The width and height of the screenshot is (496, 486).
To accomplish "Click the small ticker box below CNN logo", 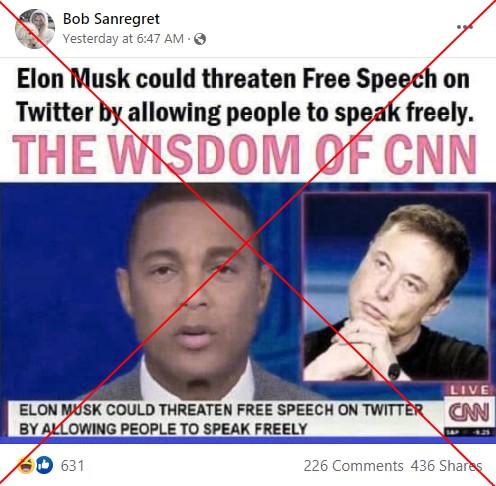I will 469,432.
